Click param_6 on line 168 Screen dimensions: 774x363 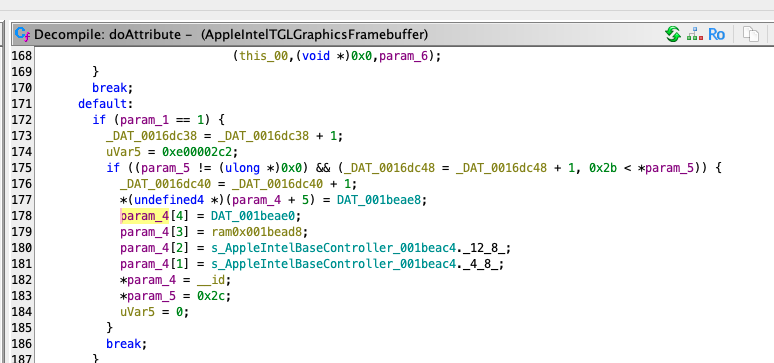[x=403, y=56]
